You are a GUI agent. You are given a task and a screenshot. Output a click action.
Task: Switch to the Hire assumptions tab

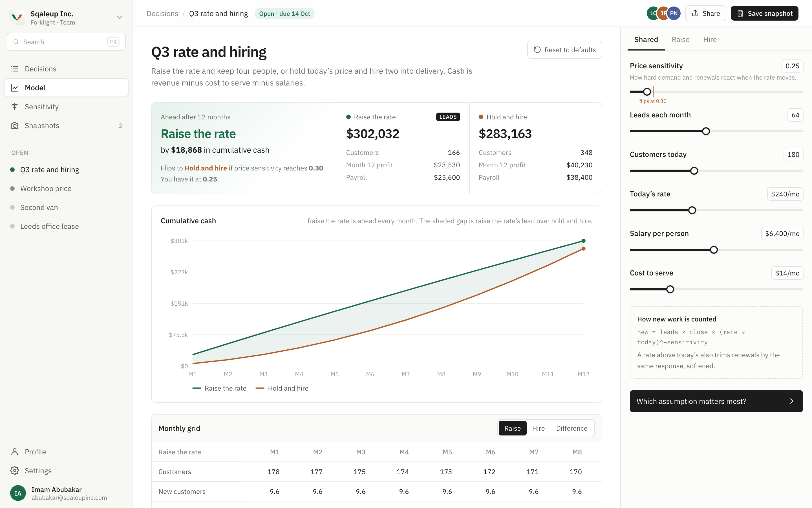(710, 40)
